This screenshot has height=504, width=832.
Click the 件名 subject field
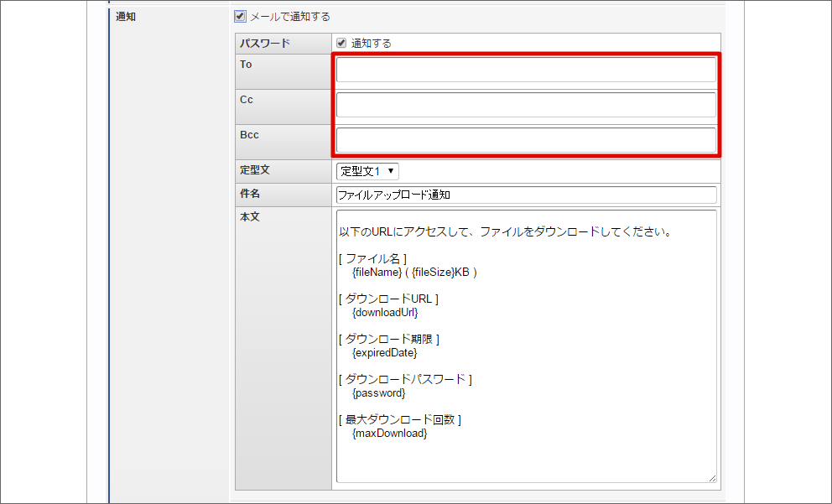tap(526, 195)
